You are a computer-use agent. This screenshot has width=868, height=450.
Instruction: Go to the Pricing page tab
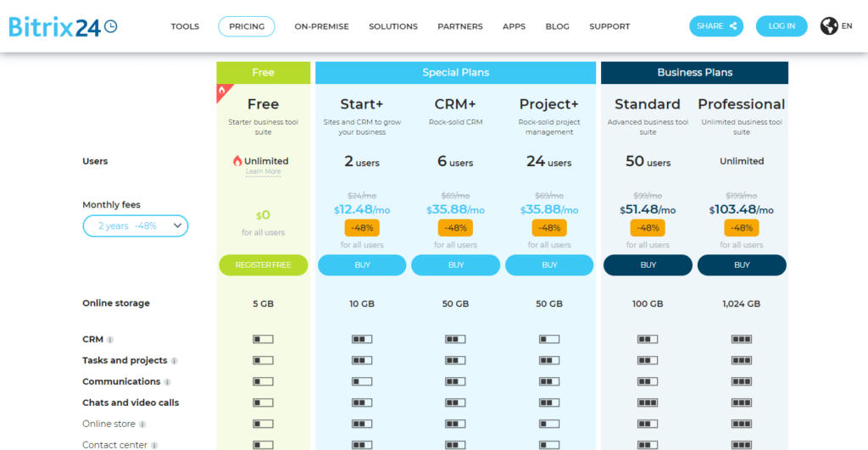[x=247, y=26]
